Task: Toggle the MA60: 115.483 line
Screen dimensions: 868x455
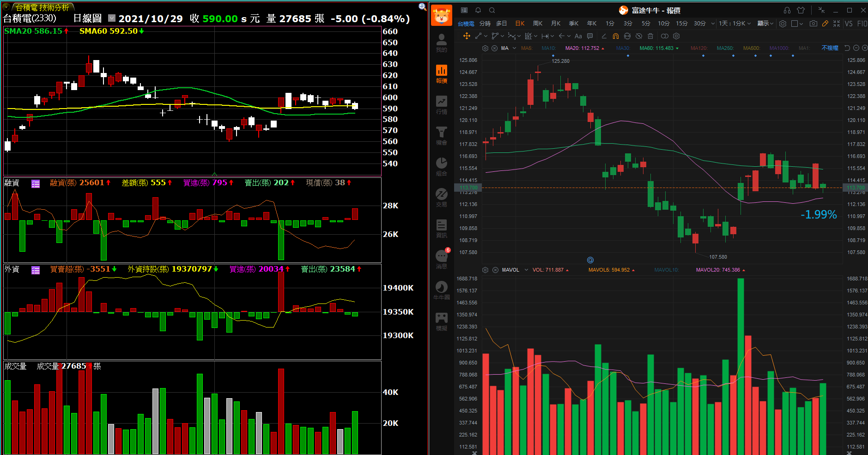Action: [x=659, y=48]
